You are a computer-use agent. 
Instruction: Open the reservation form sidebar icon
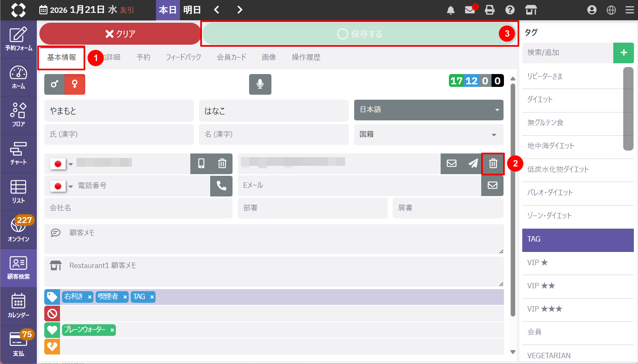click(x=18, y=39)
